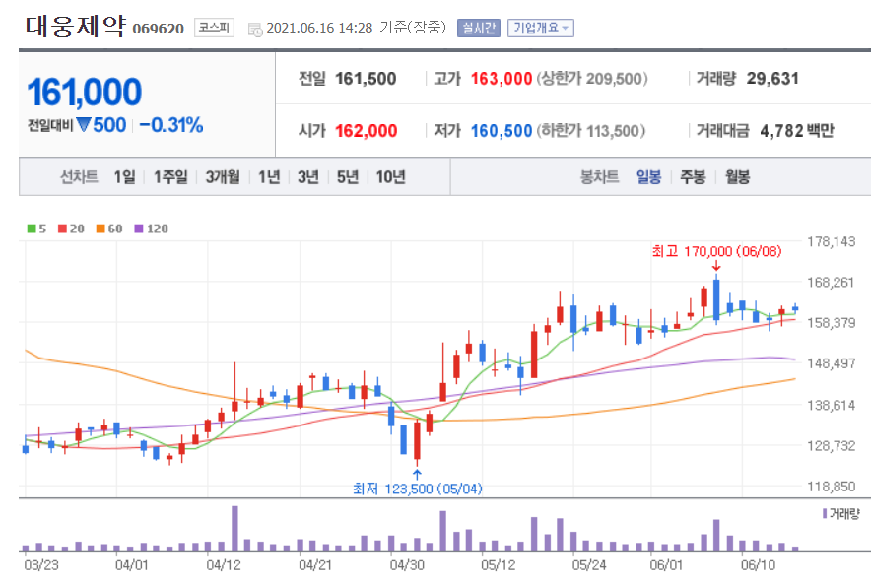Click the calendar icon beside the 2021.06.16 timestamp
Image resolution: width=871 pixels, height=588 pixels.
point(255,30)
